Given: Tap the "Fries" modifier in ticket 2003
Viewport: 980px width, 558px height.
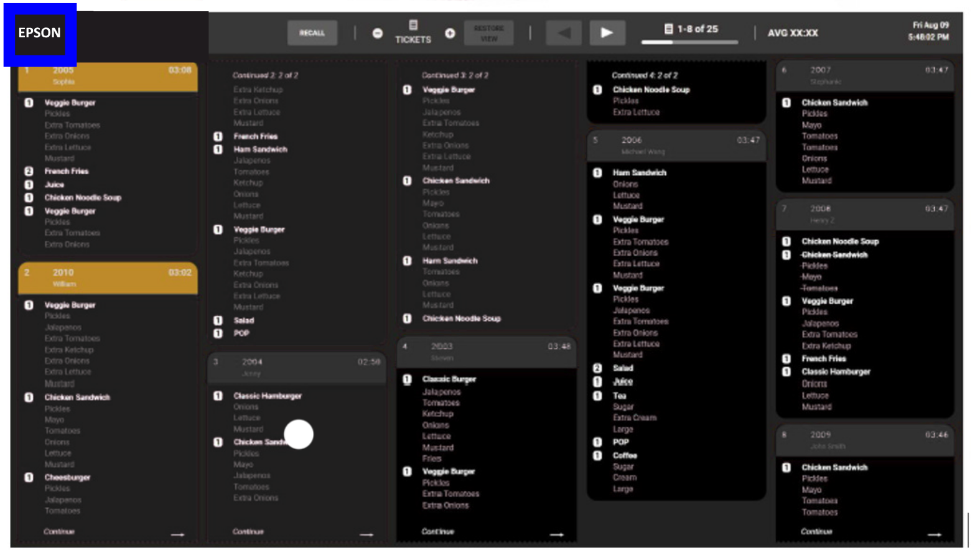Looking at the screenshot, I should [x=432, y=458].
